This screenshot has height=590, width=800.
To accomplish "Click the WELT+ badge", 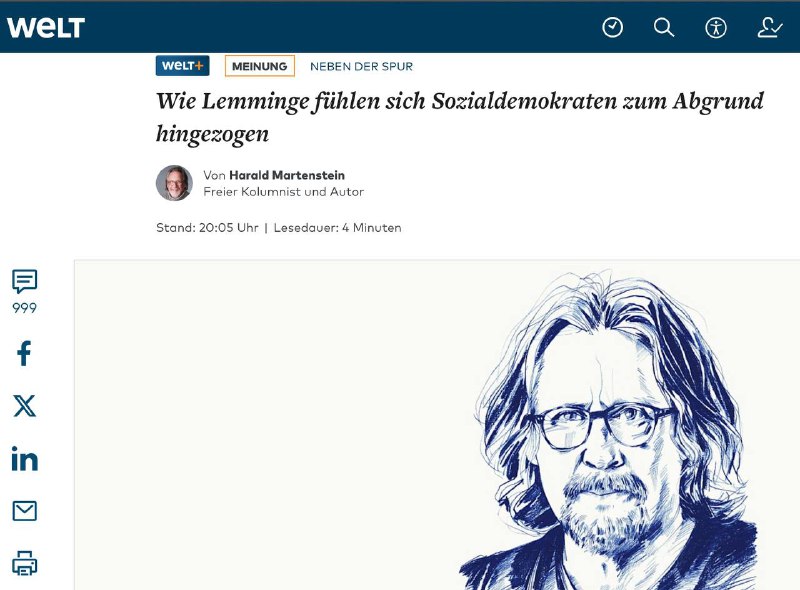I will 183,66.
